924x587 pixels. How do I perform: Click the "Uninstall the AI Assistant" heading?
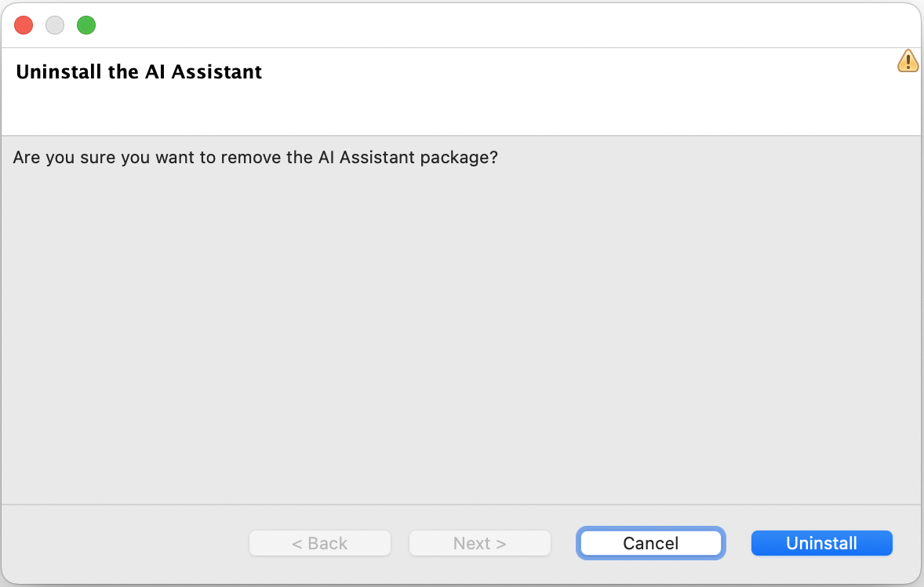point(139,72)
